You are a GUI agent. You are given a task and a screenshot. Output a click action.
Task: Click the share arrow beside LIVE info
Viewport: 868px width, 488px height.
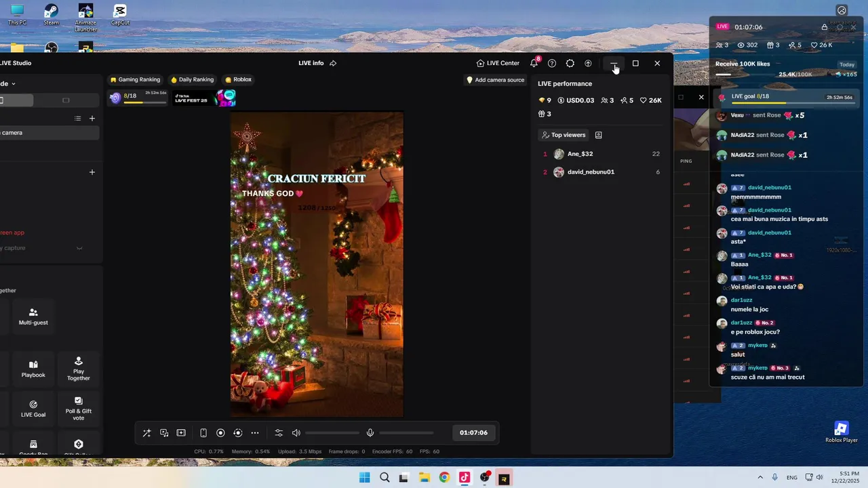(333, 63)
